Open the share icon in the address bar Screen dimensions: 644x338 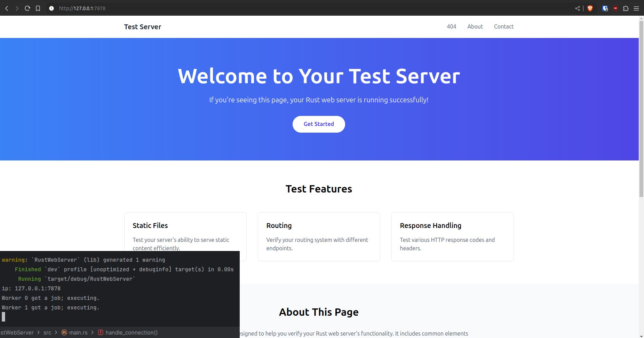578,8
